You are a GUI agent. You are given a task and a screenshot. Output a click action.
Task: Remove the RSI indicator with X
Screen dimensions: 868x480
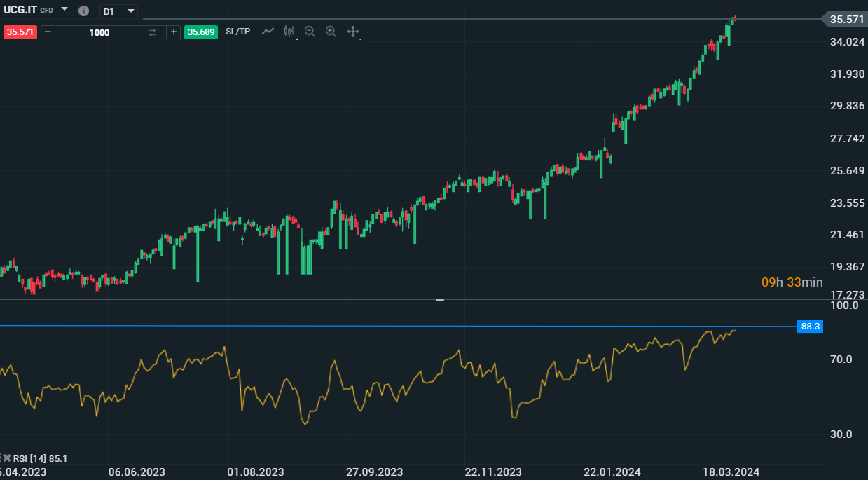point(7,458)
